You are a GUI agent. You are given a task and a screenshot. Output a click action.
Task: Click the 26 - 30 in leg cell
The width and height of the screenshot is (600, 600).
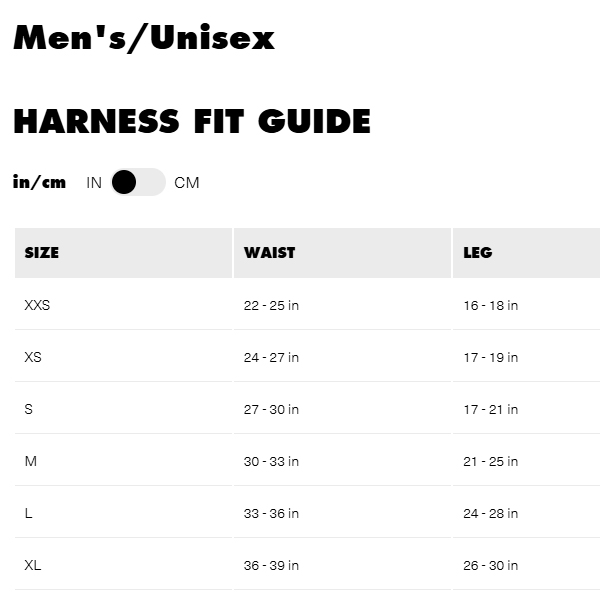tap(490, 565)
